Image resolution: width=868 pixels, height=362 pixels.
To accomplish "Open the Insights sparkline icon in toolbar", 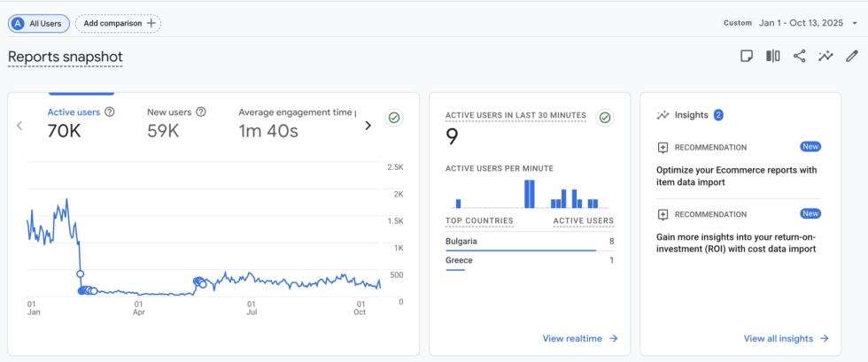I will point(825,57).
